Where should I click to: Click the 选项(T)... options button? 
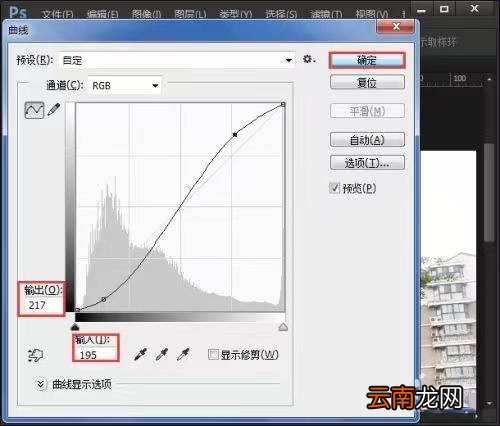(367, 163)
